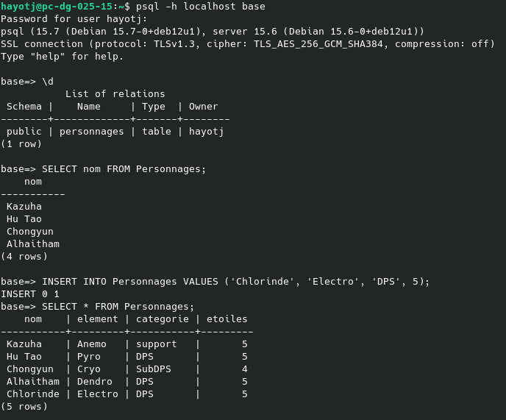Click the "List of relations" heading
Viewport: 506px width, 420px height.
pos(115,94)
